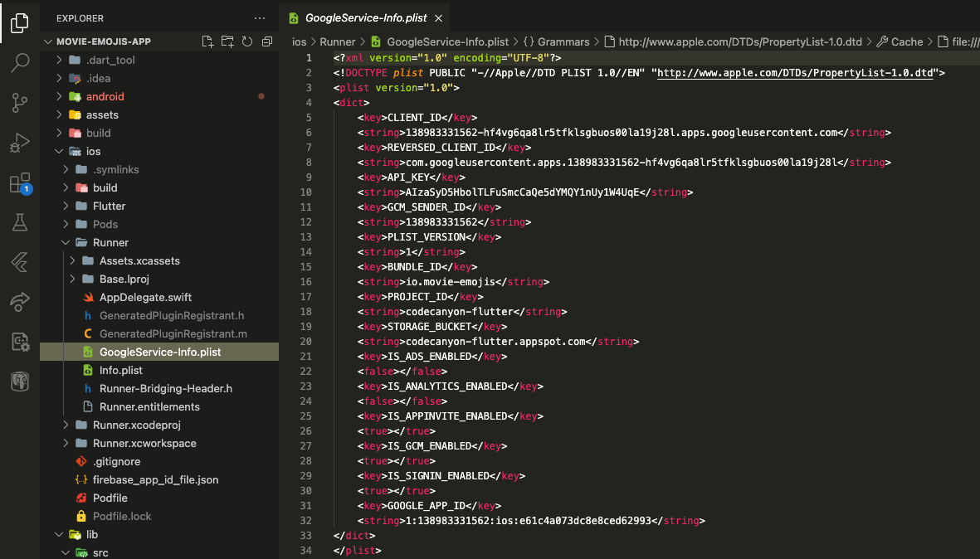Click the Runner breadcrumb segment
The height and width of the screenshot is (559, 980).
pyautogui.click(x=338, y=41)
